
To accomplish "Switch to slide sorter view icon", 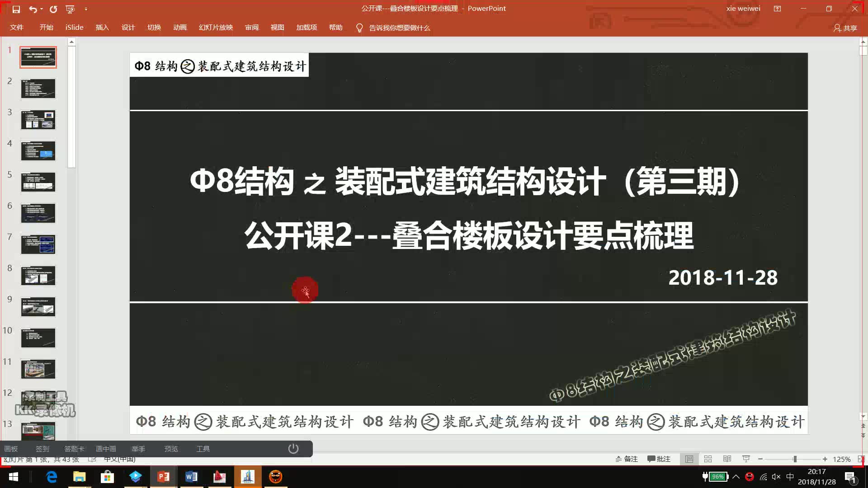I will coord(708,459).
